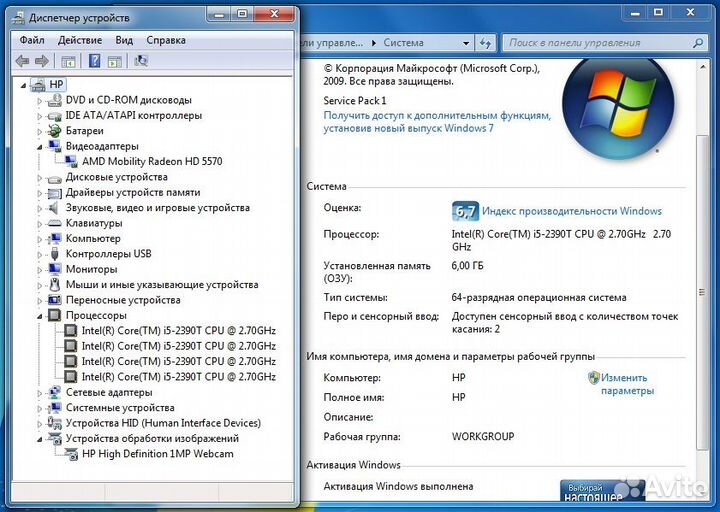Click the AMD Mobility Radeon HD 5570 icon
Screen dimensions: 720x512
tap(71, 161)
